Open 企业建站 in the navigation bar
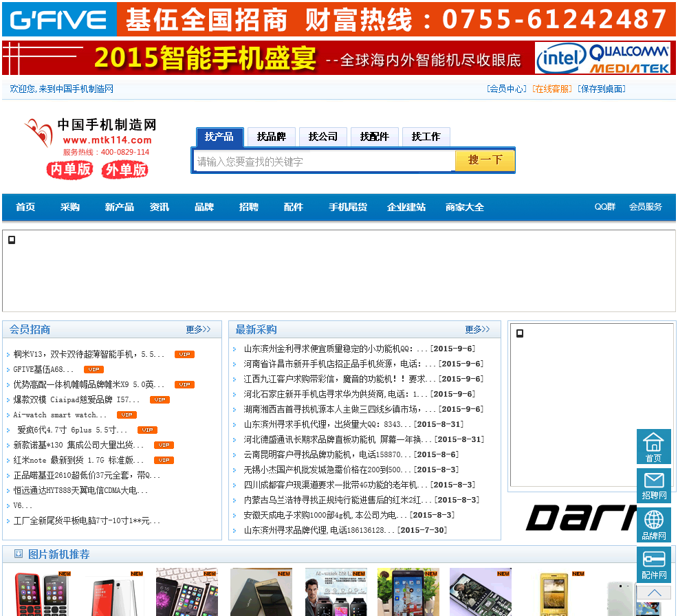The width and height of the screenshot is (678, 616). (x=406, y=207)
